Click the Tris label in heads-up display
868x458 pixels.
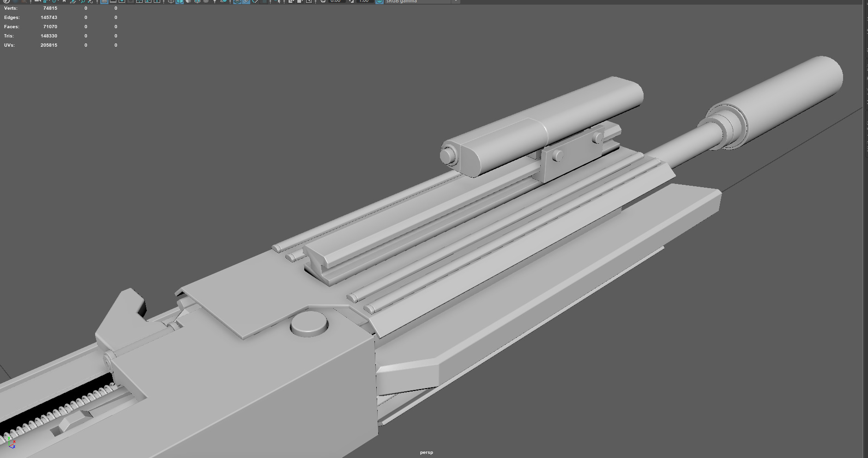[9, 36]
